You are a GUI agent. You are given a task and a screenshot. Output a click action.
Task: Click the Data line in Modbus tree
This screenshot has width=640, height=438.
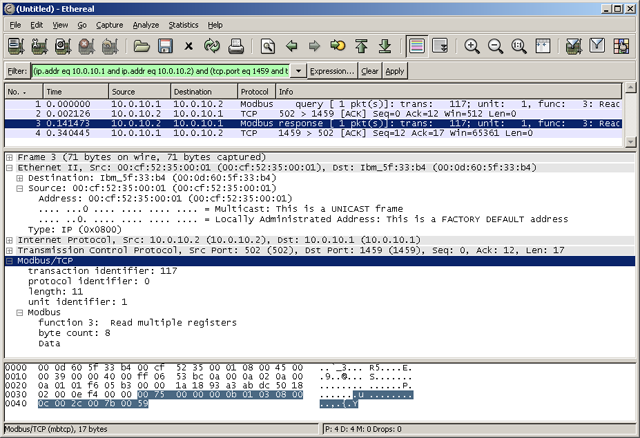coord(49,344)
